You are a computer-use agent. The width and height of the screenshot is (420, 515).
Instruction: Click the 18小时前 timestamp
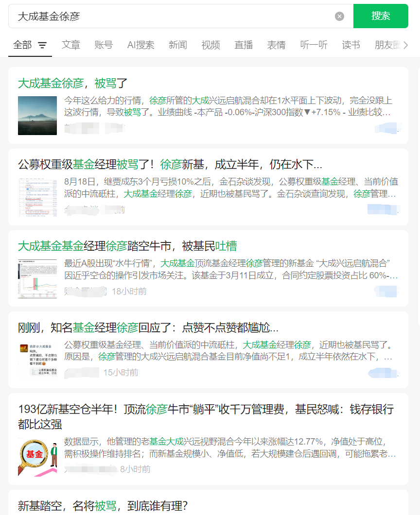[129, 292]
